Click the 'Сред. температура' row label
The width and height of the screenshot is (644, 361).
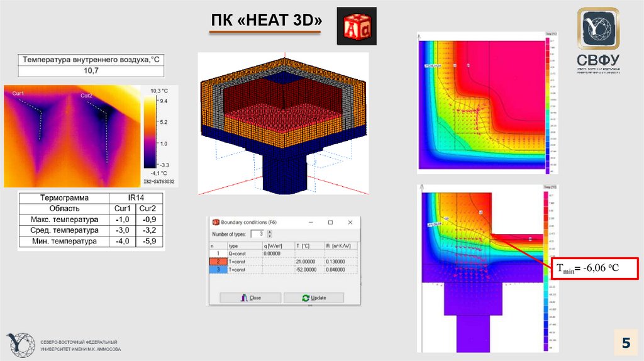64,230
